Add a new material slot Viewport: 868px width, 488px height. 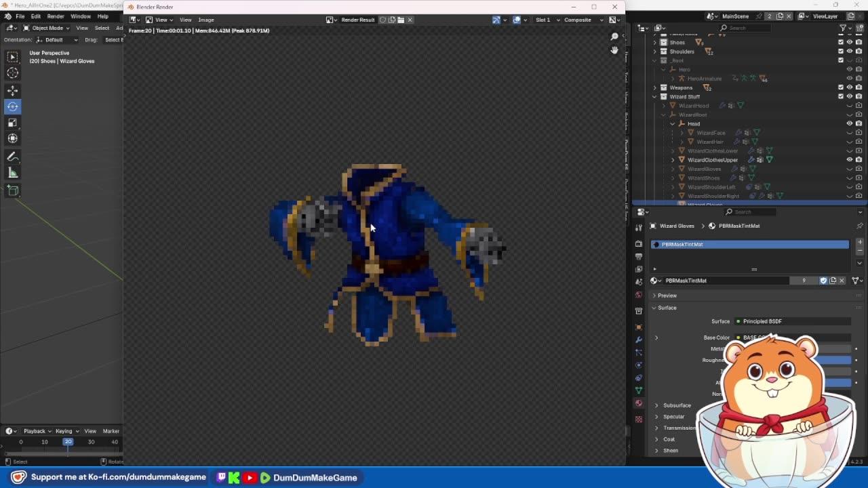point(860,242)
